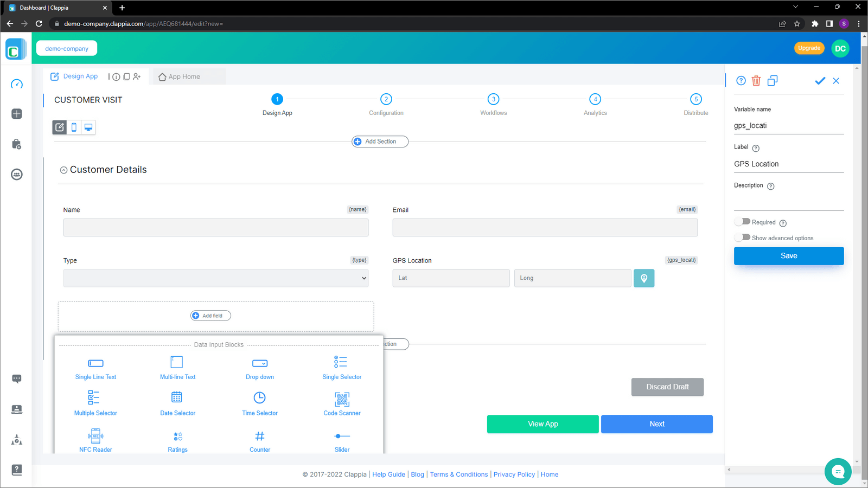
Task: Add an NFC Reader field
Action: (95, 440)
